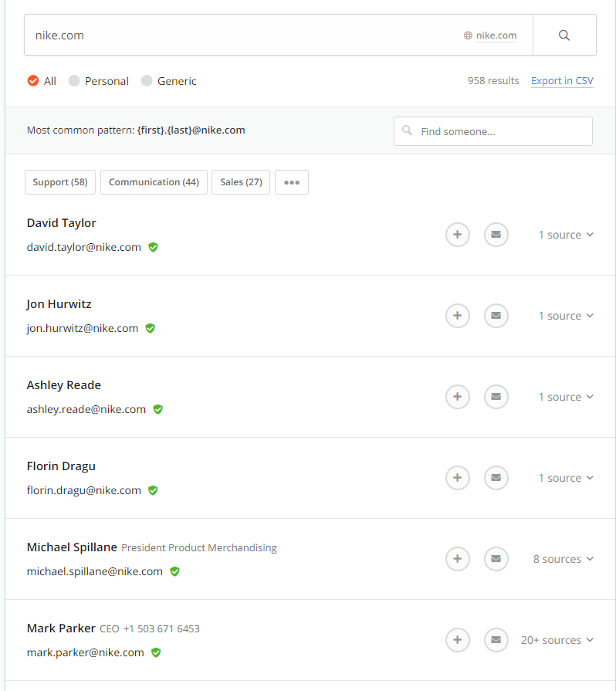Click the envelope icon for Mark Parker
The height and width of the screenshot is (691, 616).
coord(496,640)
